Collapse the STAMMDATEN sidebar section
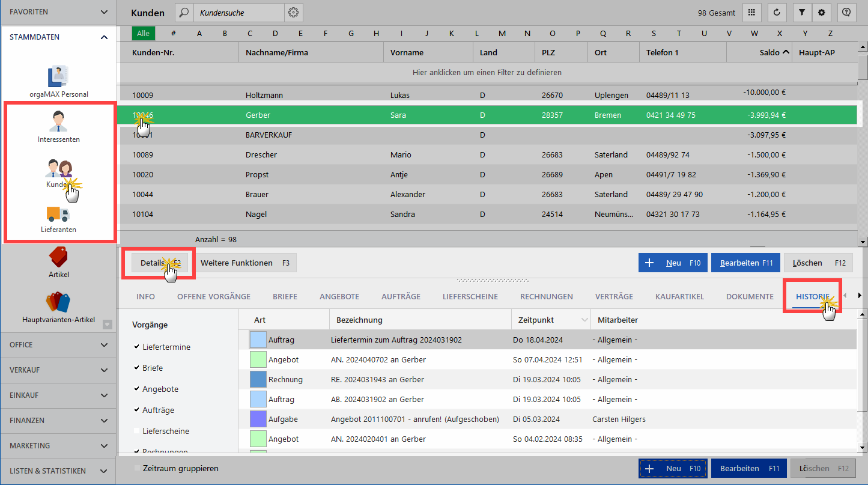Viewport: 868px width, 485px height. pyautogui.click(x=104, y=37)
